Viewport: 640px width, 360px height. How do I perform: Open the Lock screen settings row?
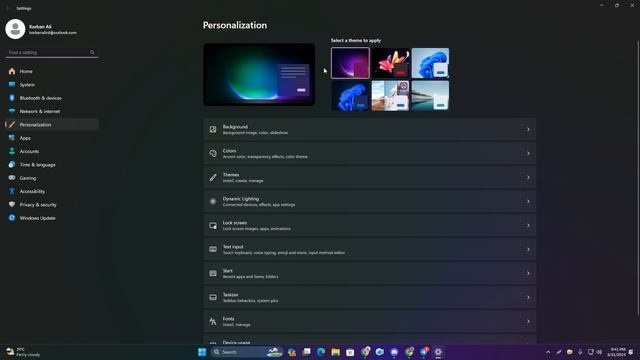pos(369,225)
